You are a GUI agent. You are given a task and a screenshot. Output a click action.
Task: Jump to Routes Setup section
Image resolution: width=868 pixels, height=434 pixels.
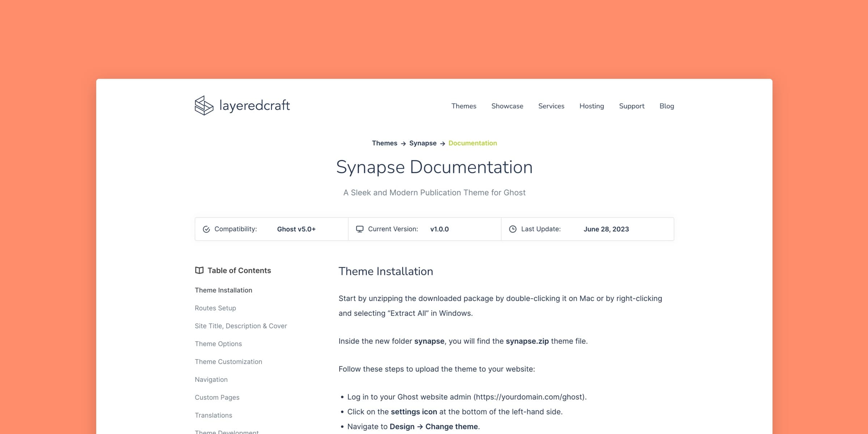click(x=215, y=308)
